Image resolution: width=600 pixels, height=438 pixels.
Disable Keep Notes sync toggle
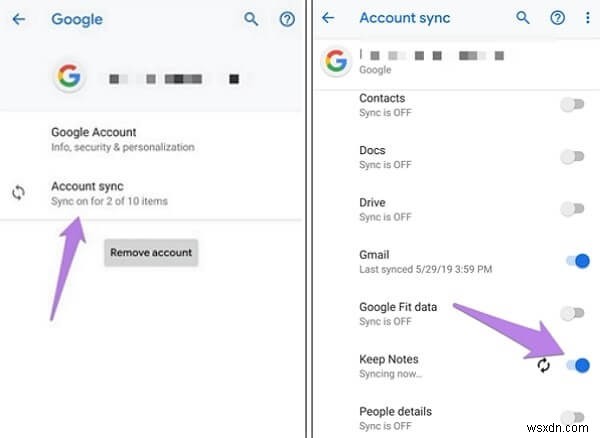pos(578,365)
